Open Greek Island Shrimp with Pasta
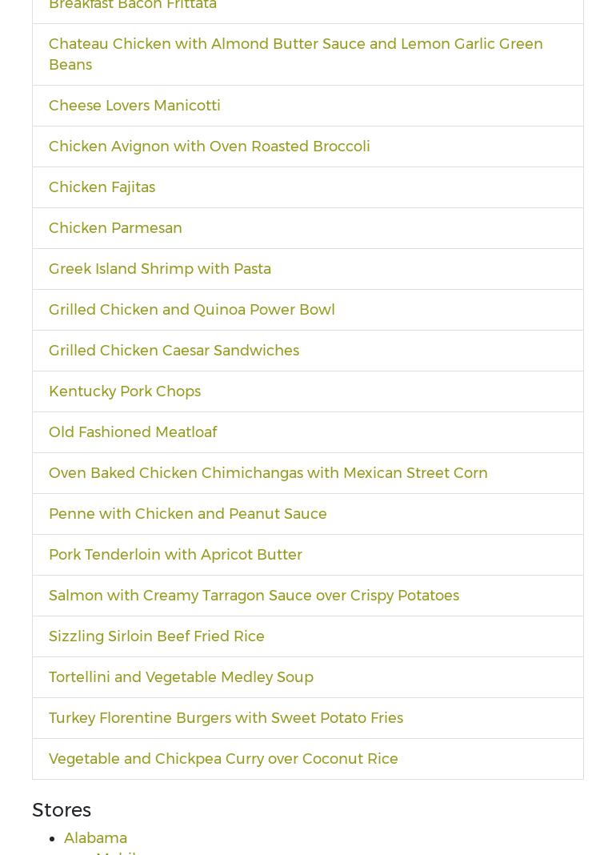Image resolution: width=616 pixels, height=855 pixels. (x=160, y=268)
